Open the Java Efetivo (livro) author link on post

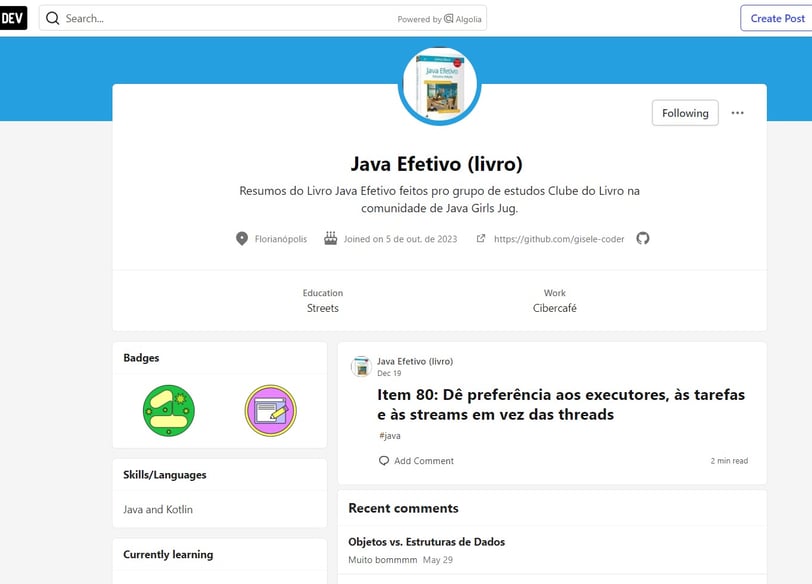pos(415,361)
